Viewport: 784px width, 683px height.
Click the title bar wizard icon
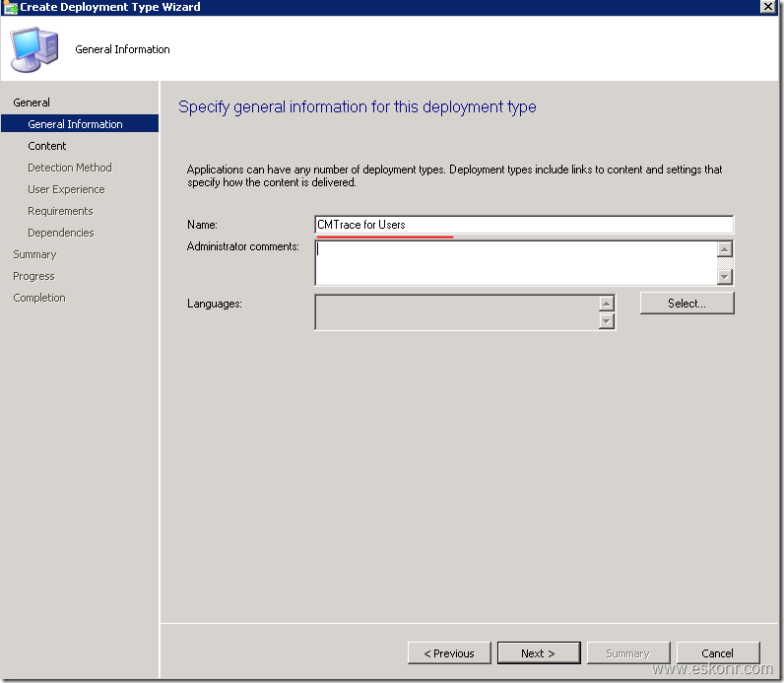click(9, 7)
